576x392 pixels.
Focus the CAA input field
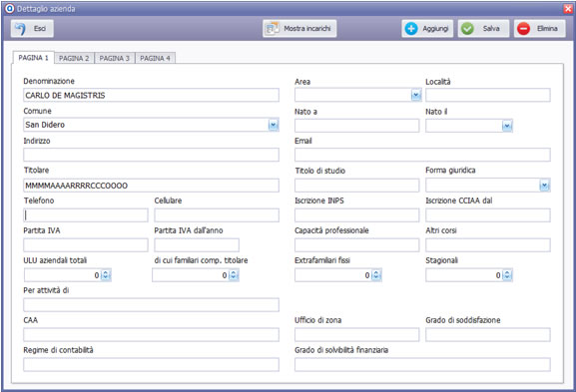(x=151, y=335)
